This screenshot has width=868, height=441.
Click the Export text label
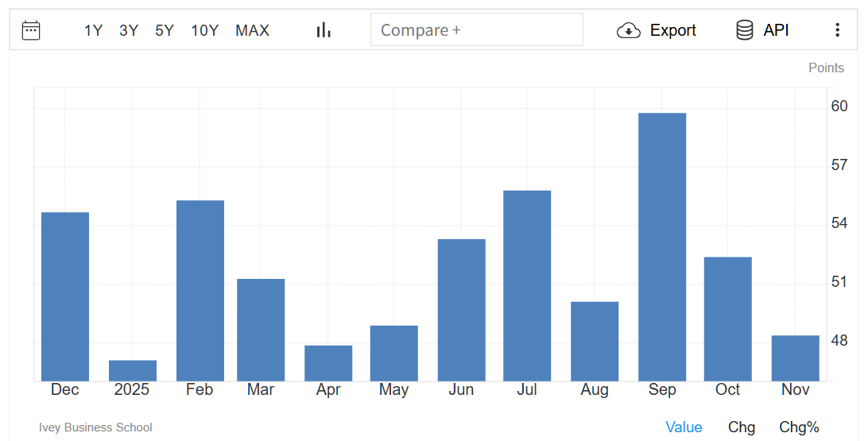click(x=672, y=30)
